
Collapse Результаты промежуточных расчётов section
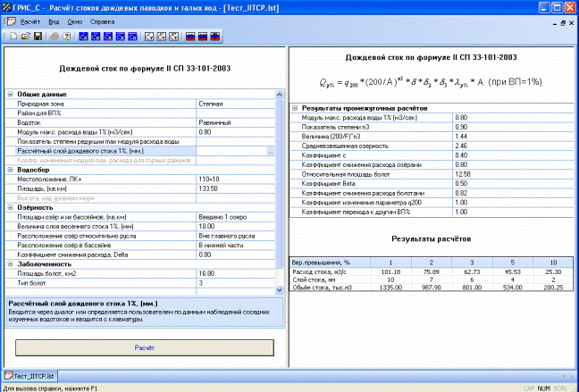click(295, 108)
